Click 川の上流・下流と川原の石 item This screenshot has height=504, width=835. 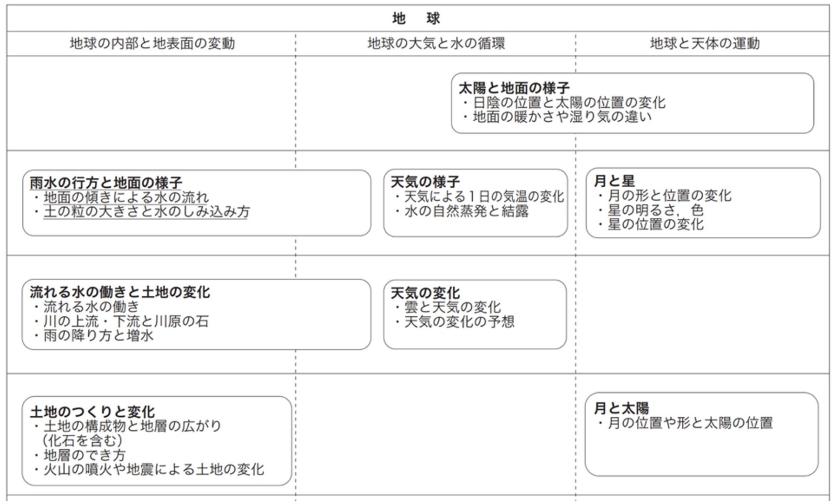click(x=126, y=322)
